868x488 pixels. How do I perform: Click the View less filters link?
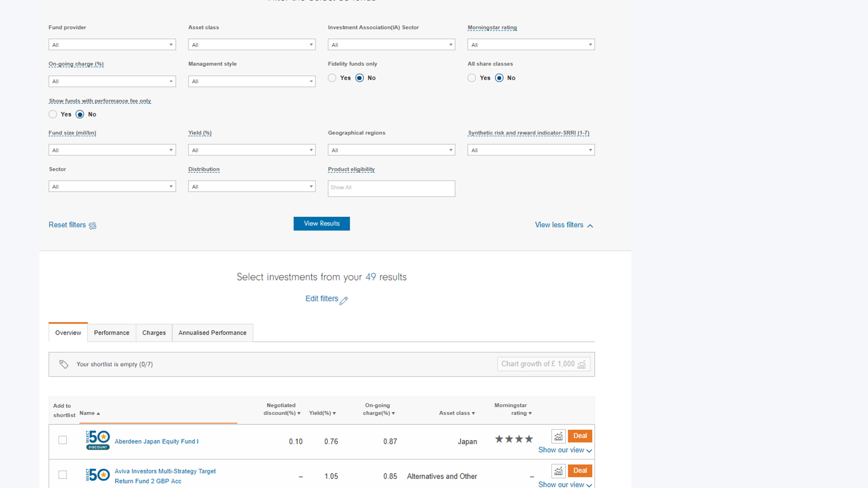[559, 225]
